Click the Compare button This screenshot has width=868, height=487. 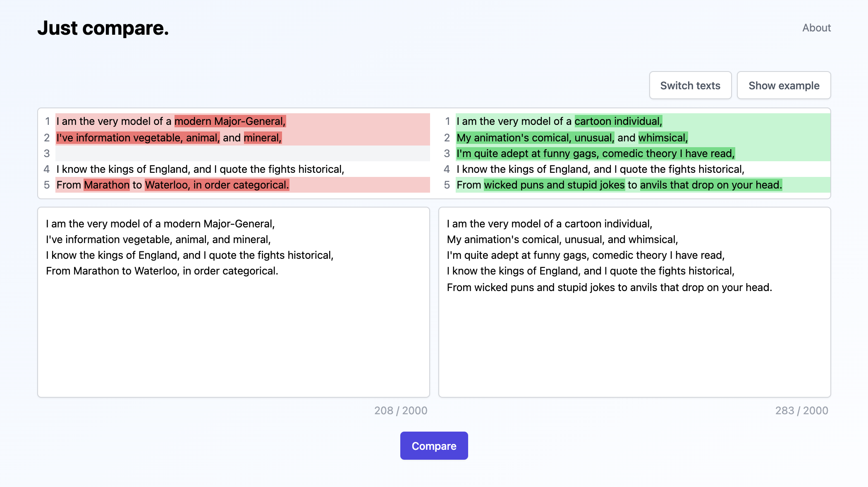pyautogui.click(x=434, y=446)
